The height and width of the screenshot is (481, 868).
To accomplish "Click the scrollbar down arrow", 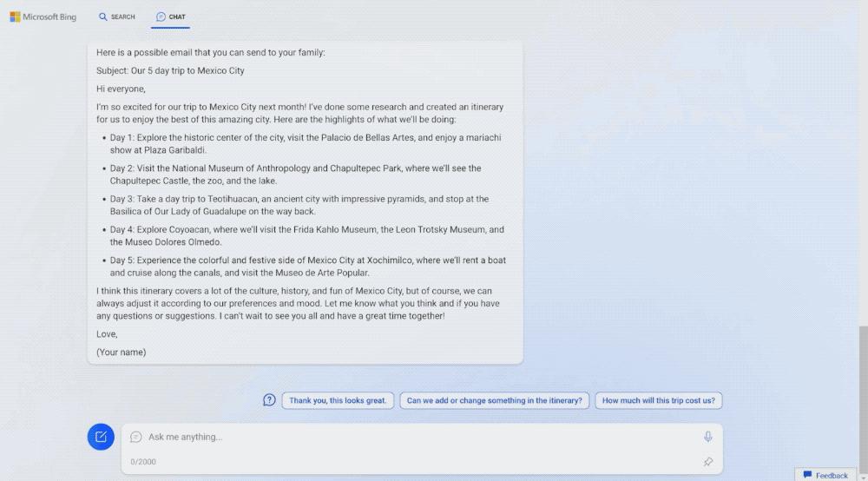I will point(863,477).
